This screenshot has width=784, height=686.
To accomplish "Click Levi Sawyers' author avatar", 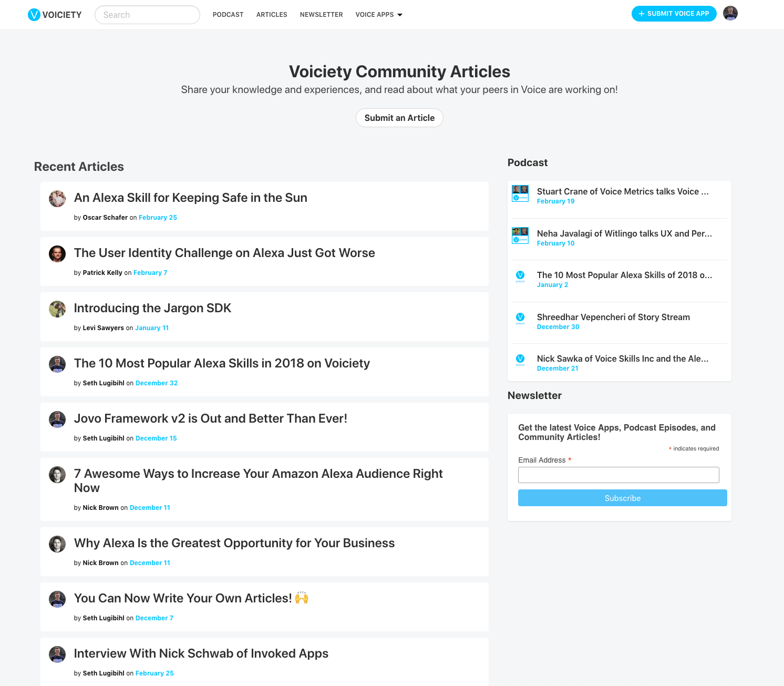I will [57, 309].
